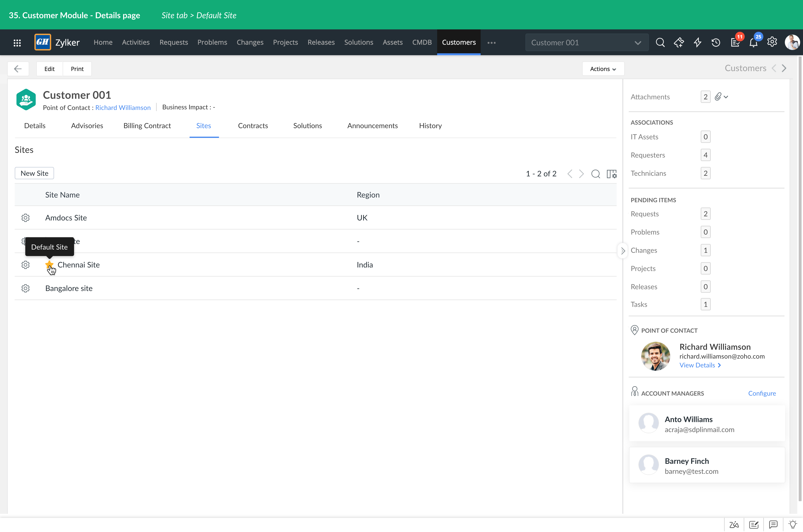The width and height of the screenshot is (803, 532).
Task: Open the Requests module
Action: [x=174, y=42]
